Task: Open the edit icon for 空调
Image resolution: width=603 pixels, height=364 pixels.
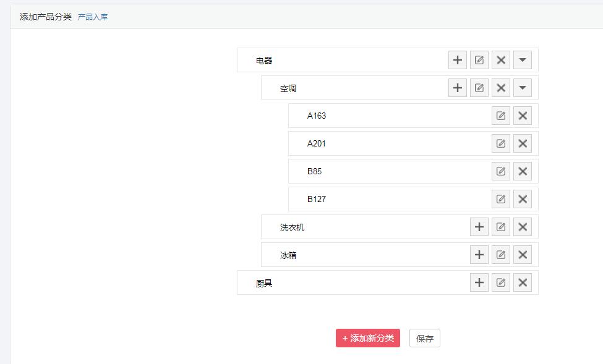Action: pos(479,87)
